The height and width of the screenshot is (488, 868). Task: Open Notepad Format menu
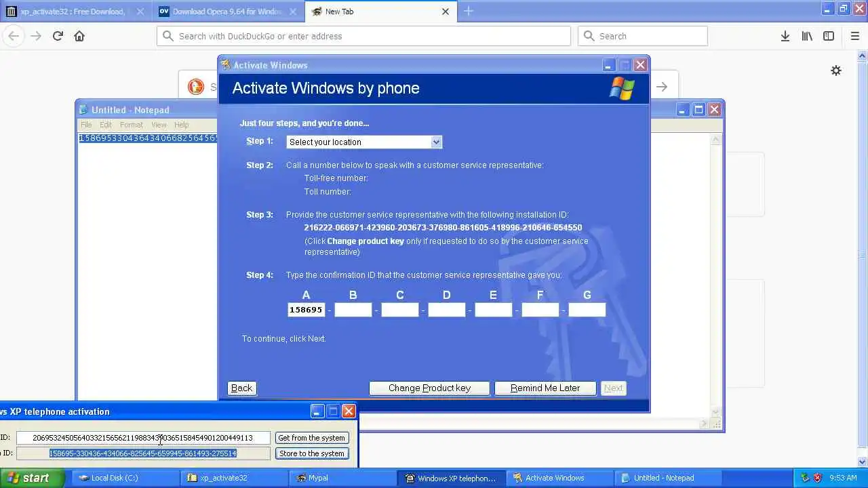click(x=132, y=125)
